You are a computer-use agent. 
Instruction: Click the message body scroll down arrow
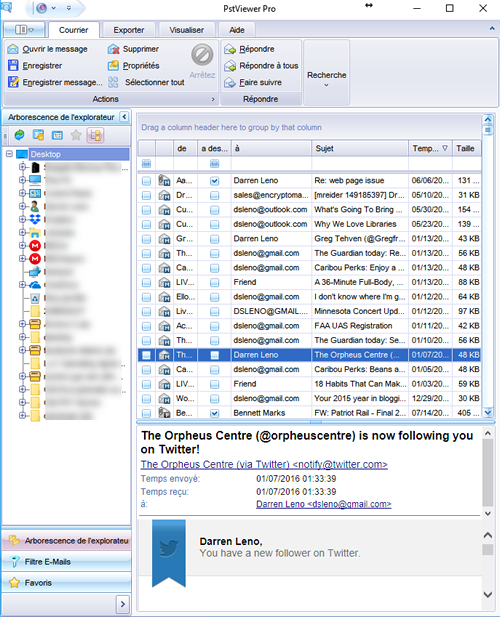[488, 595]
